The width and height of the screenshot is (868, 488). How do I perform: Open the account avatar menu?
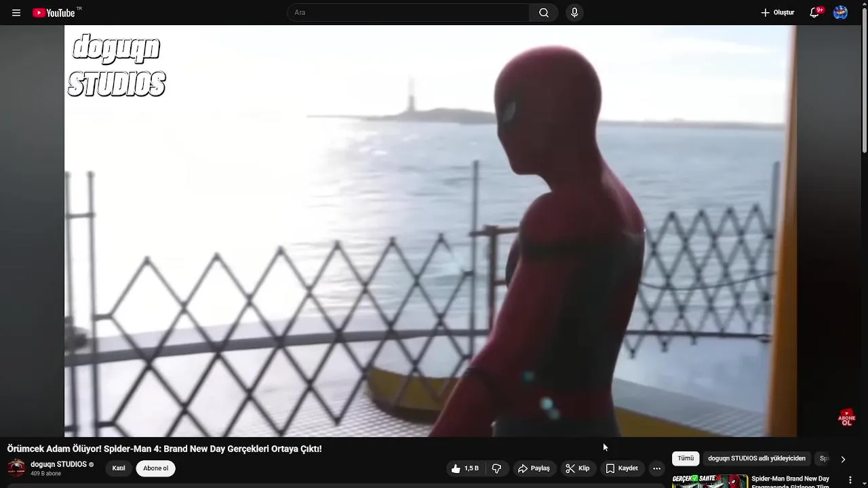(840, 13)
